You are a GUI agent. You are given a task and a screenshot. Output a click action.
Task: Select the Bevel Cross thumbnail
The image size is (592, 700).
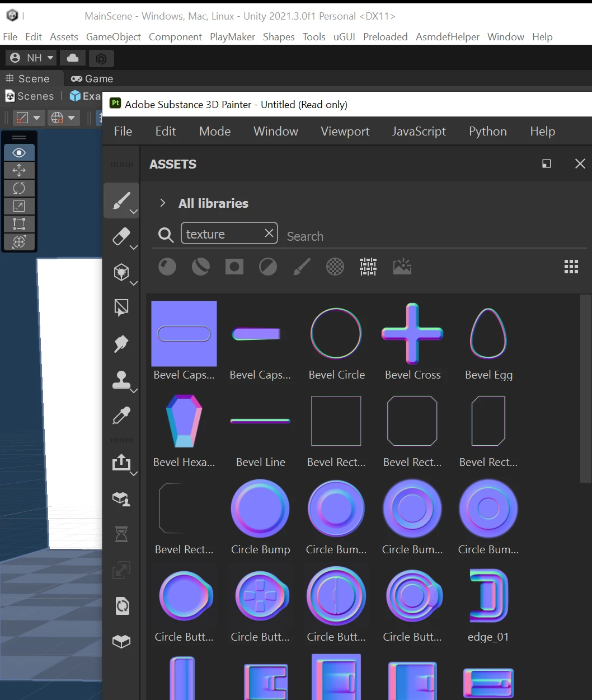click(412, 334)
